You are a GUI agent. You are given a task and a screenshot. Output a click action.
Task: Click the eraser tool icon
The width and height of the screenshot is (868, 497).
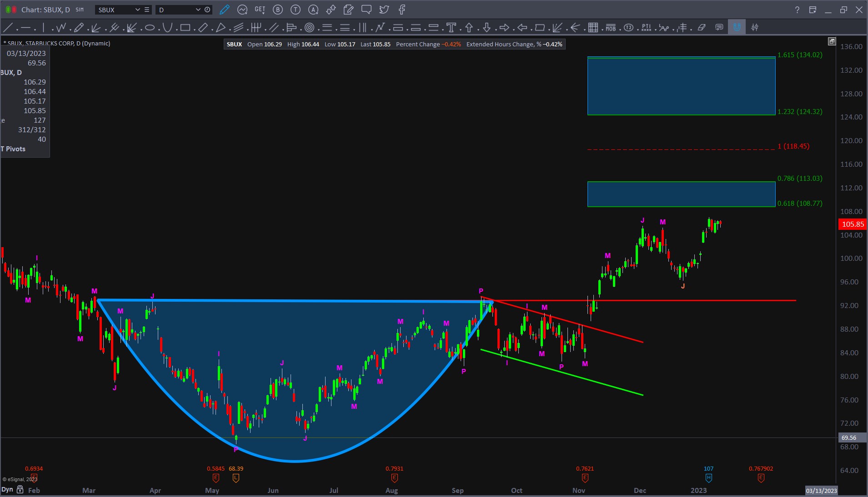coord(702,28)
